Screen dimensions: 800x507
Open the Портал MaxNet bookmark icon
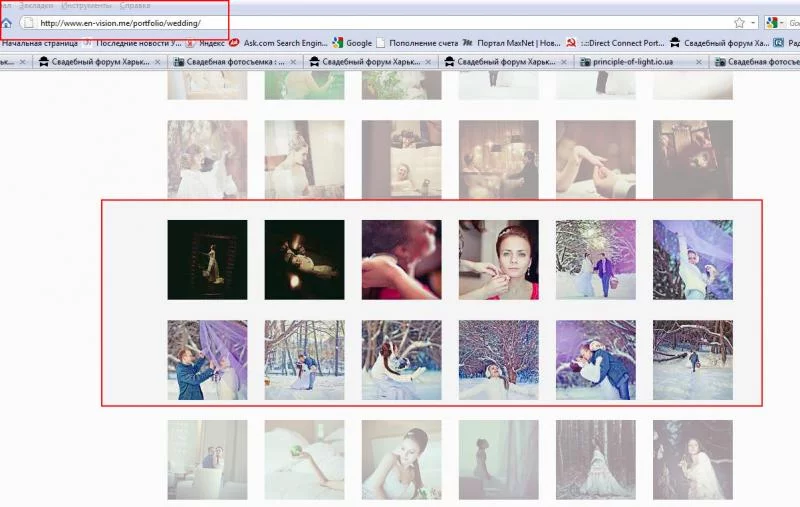tap(468, 43)
